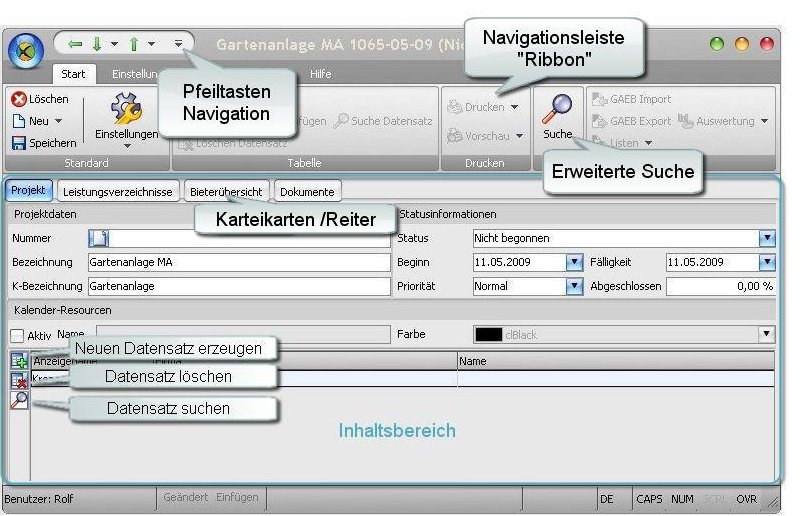Click the round application logo button
Image resolution: width=803 pixels, height=516 pixels.
(x=25, y=47)
